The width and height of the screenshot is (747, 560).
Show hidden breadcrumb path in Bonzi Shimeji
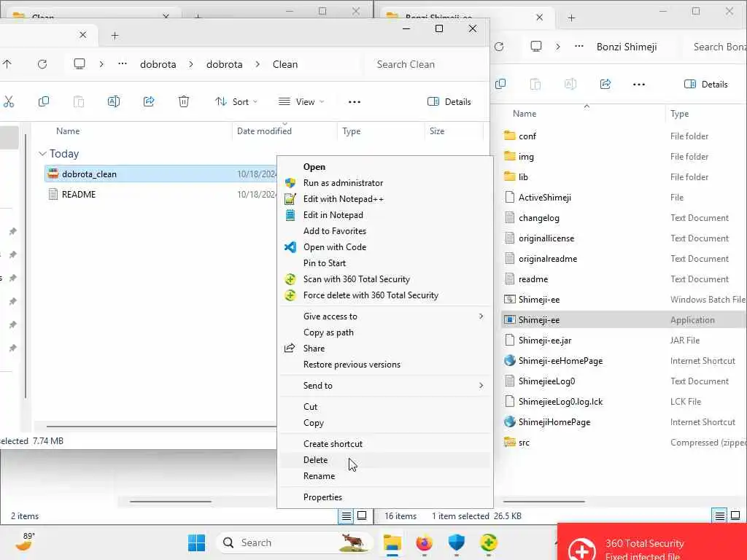click(x=578, y=47)
